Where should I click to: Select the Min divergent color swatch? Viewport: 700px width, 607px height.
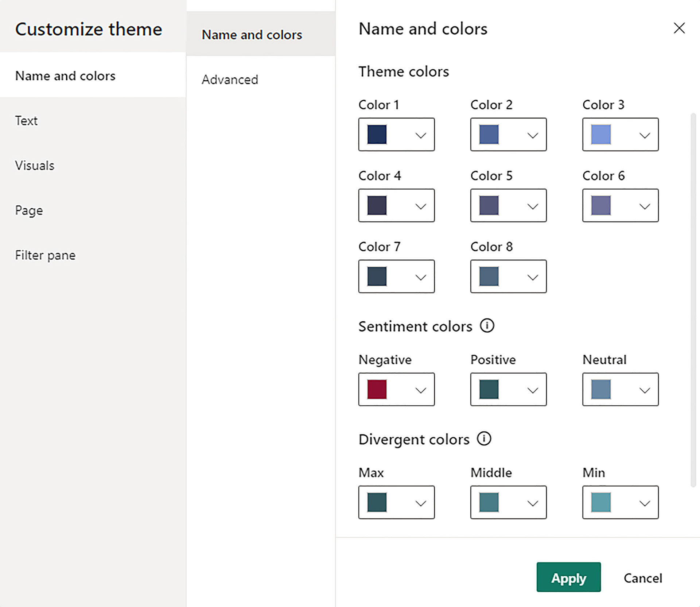point(601,502)
